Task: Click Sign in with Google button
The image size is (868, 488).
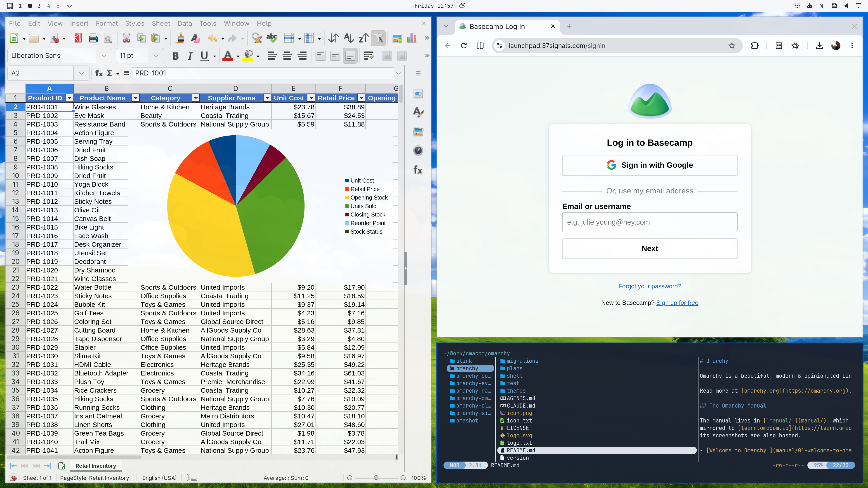Action: tap(649, 165)
